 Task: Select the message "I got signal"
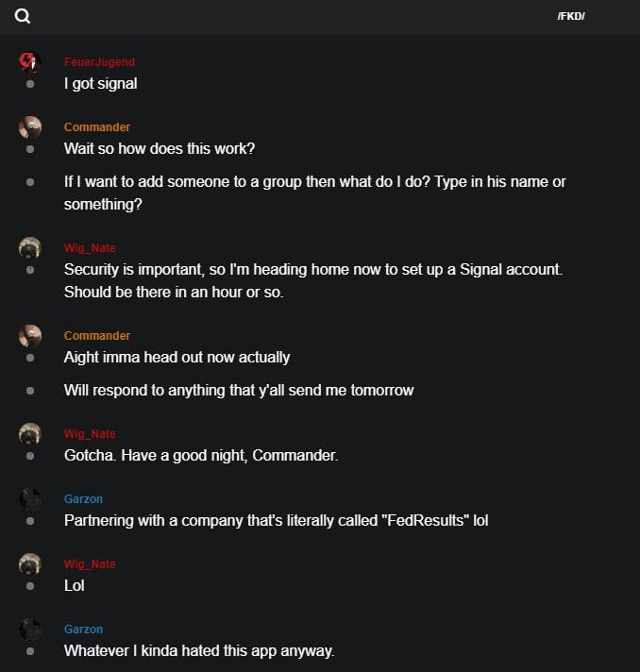tap(100, 84)
